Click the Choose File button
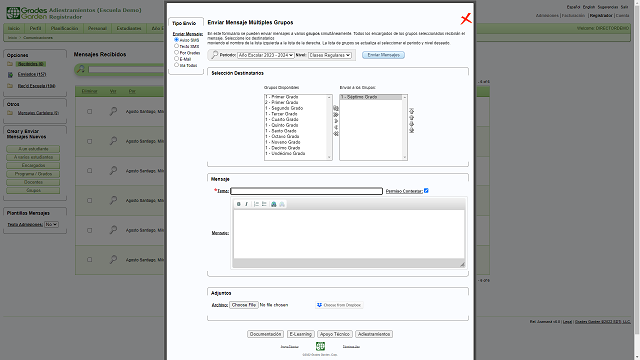 tap(244, 305)
